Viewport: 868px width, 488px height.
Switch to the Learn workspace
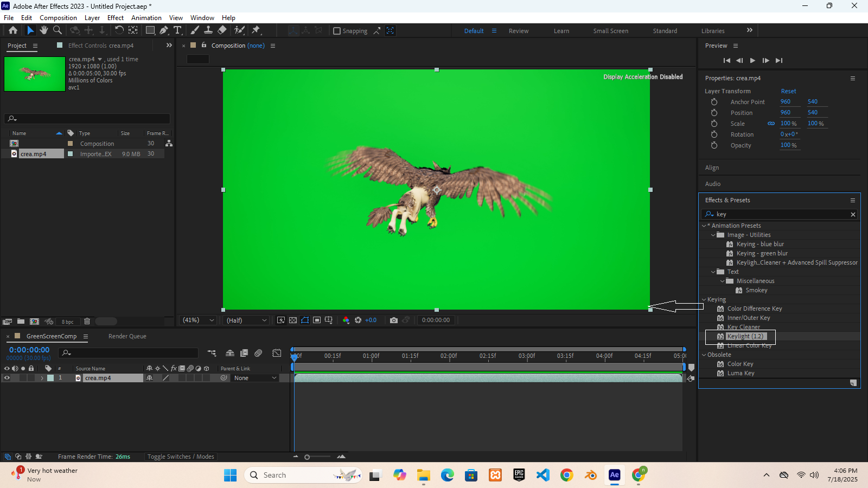pyautogui.click(x=561, y=31)
